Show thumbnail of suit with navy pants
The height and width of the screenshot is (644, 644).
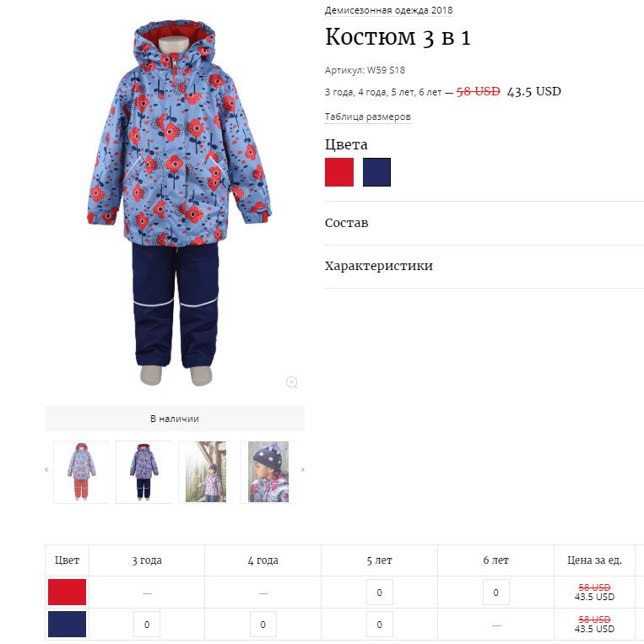143,472
